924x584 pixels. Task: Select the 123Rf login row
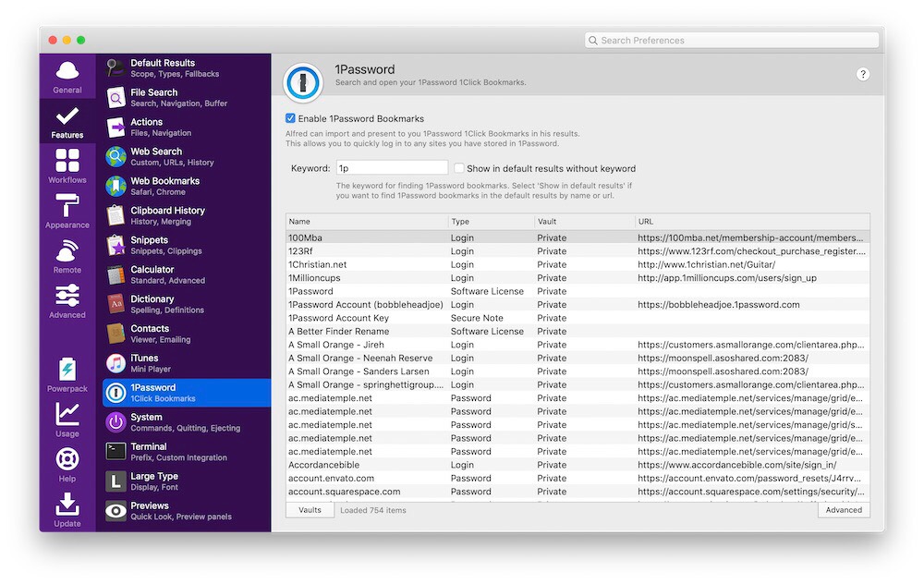point(577,251)
